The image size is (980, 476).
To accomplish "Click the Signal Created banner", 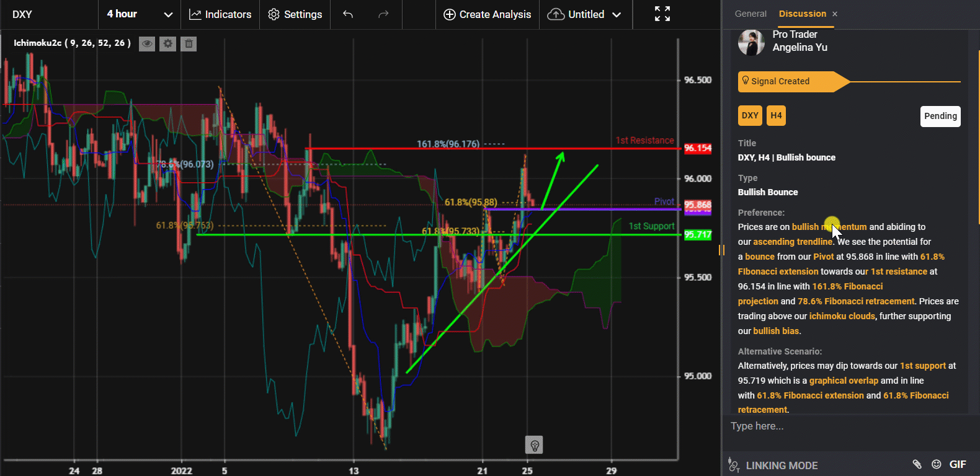I will pyautogui.click(x=794, y=81).
